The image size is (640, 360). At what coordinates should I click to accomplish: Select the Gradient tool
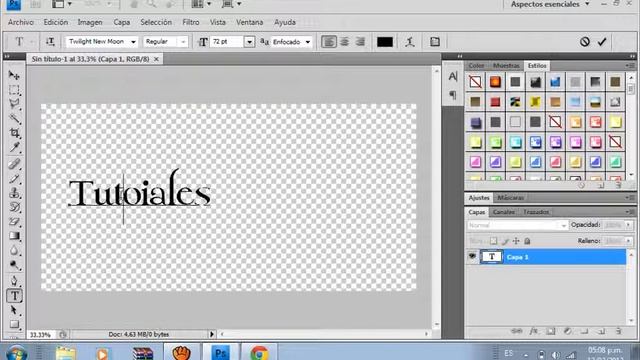pos(14,236)
